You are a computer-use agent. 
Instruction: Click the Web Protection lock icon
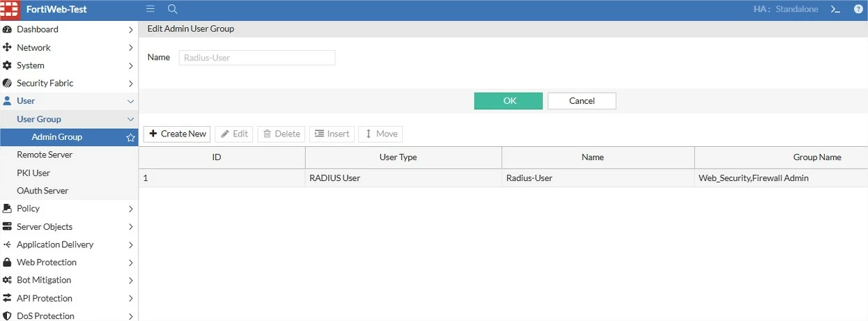click(8, 263)
